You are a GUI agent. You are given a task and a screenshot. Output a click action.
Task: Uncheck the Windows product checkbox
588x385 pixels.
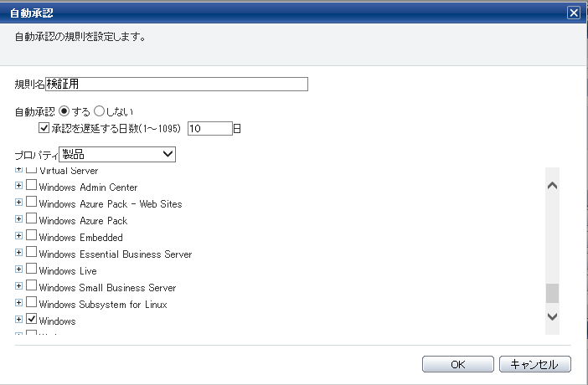(x=32, y=321)
